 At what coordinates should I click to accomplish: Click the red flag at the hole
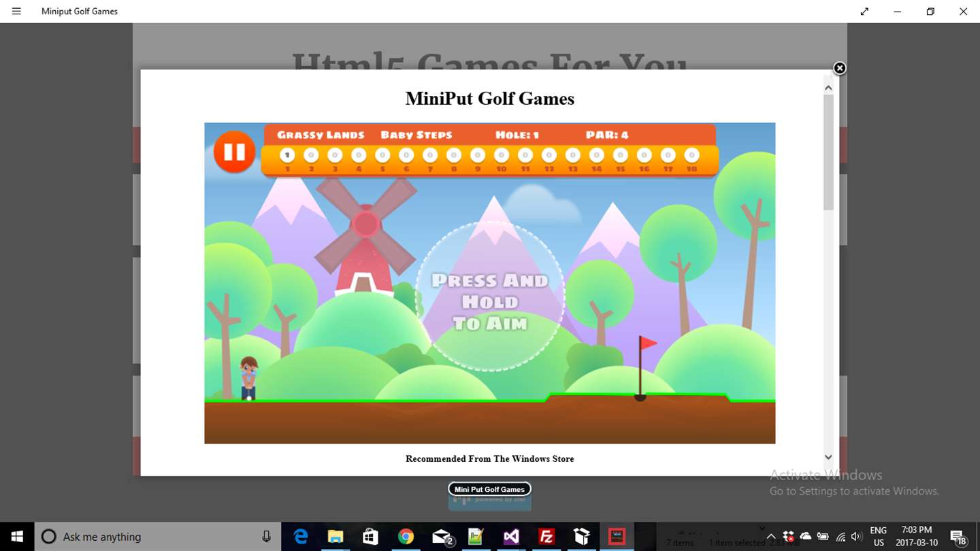[648, 344]
